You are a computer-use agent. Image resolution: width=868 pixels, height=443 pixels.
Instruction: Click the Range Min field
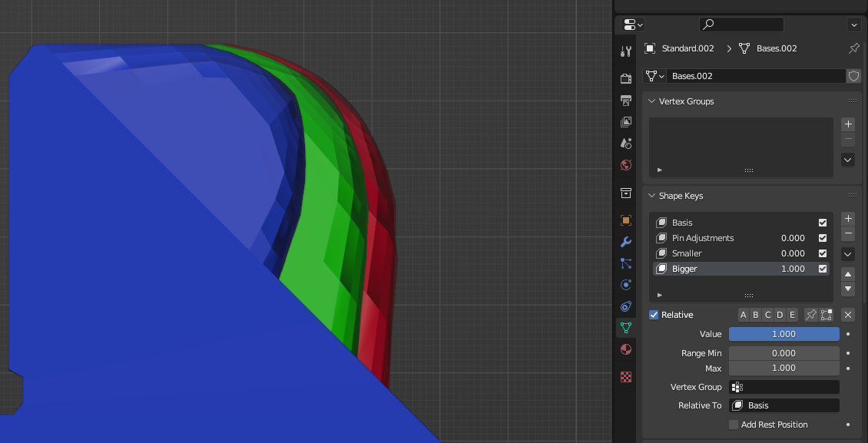click(784, 353)
